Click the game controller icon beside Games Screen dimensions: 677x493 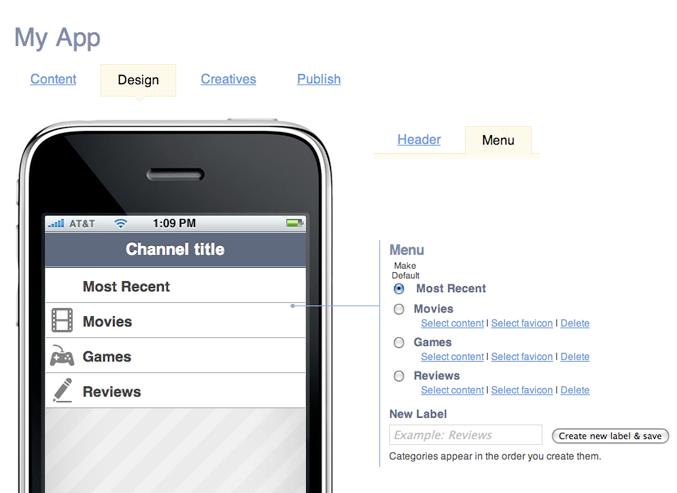(x=62, y=356)
